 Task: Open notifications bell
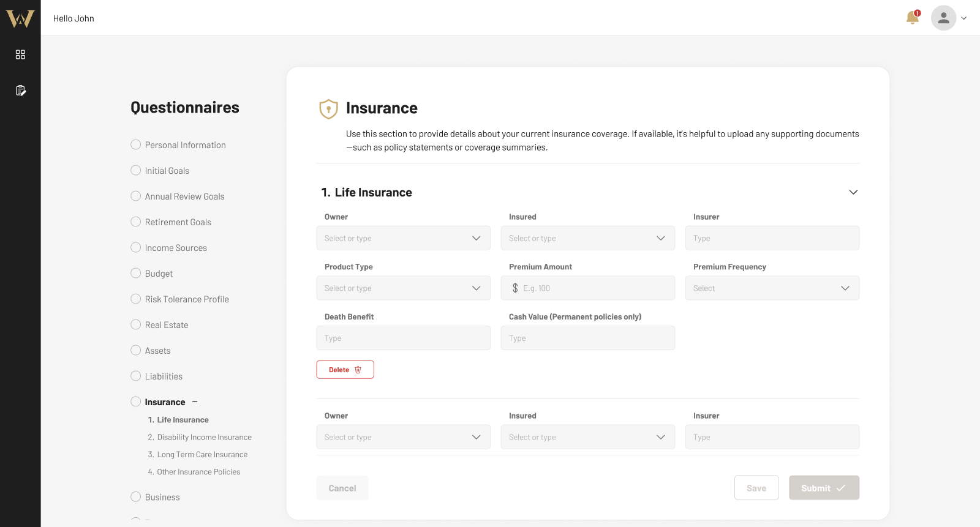tap(913, 17)
